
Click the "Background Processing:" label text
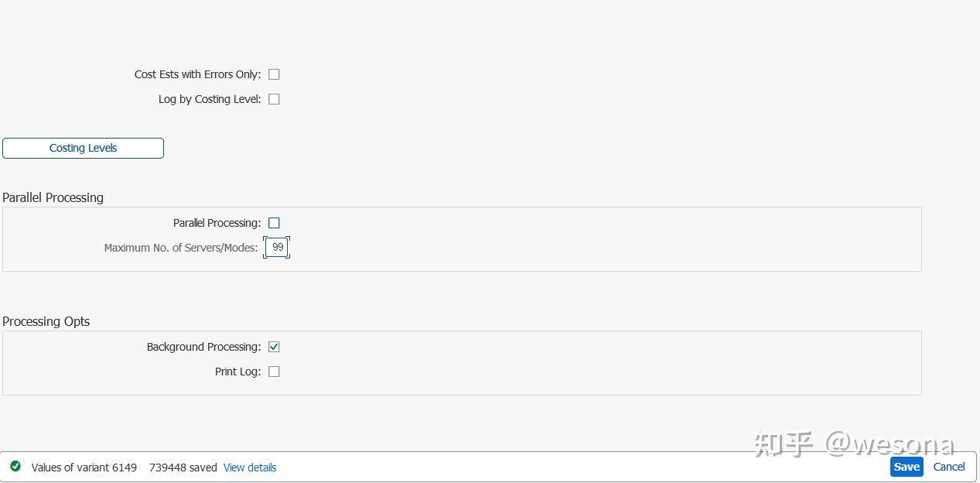point(203,347)
